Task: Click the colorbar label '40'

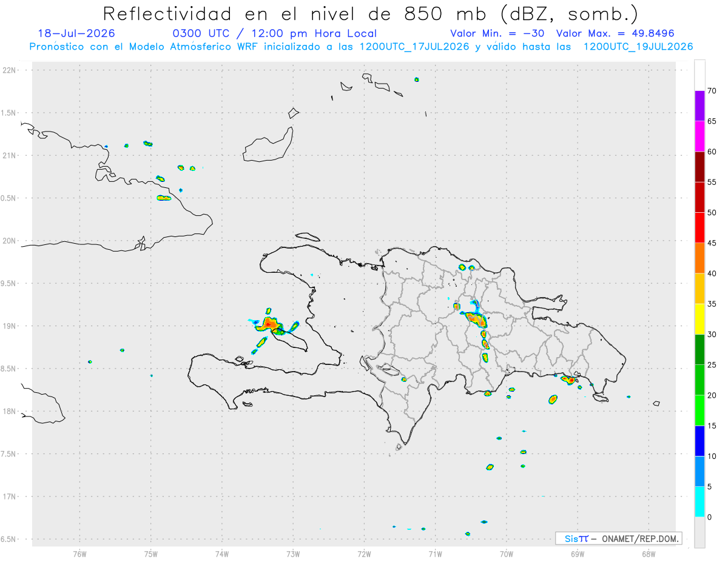Action: [x=712, y=273]
